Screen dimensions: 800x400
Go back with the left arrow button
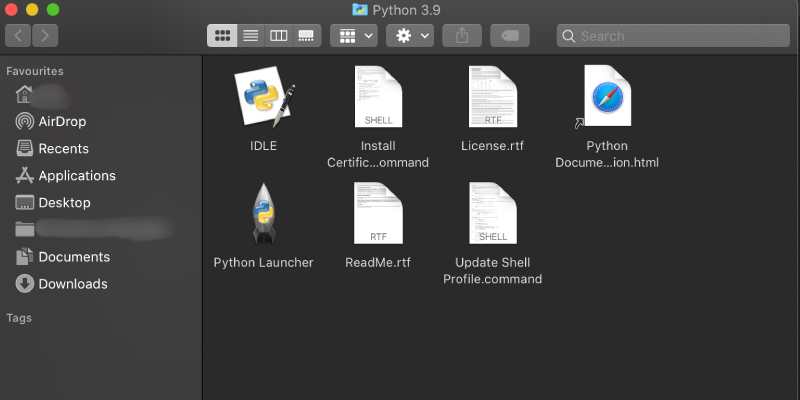[x=18, y=36]
